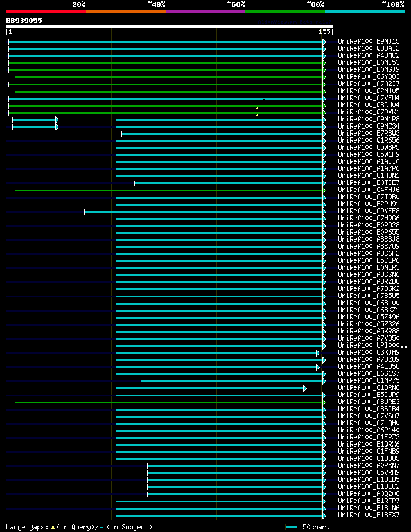
Task: Select the truncated UniRef100_UPI000.. label
Action: coord(372,345)
